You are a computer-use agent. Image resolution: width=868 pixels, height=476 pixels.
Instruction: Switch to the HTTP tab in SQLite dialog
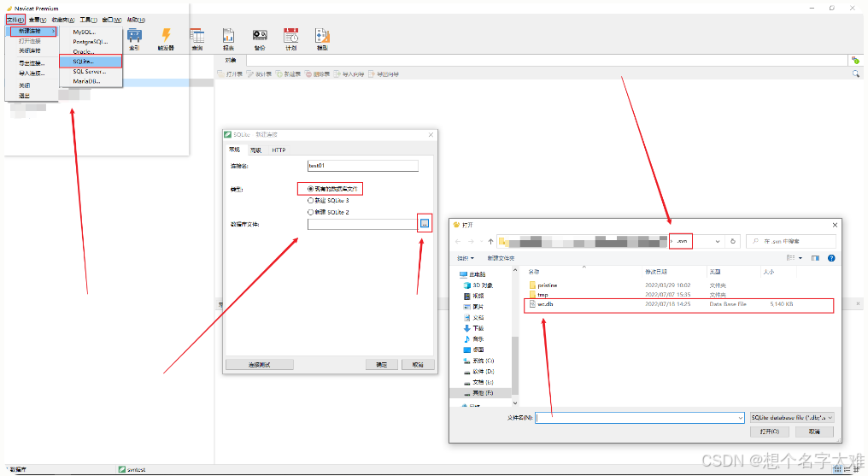click(279, 150)
